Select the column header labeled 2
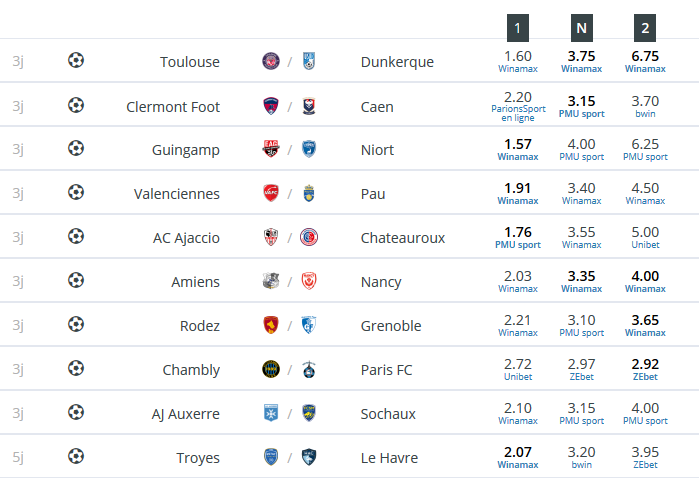Image resolution: width=699 pixels, height=488 pixels. coord(645,28)
